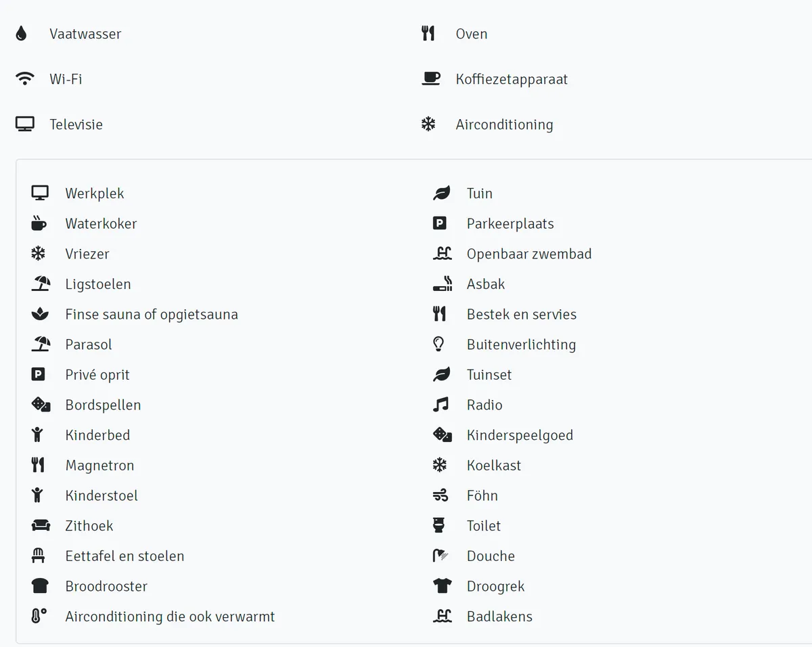The height and width of the screenshot is (647, 812).
Task: Click the Eettafel en stoelen label
Action: coord(125,556)
